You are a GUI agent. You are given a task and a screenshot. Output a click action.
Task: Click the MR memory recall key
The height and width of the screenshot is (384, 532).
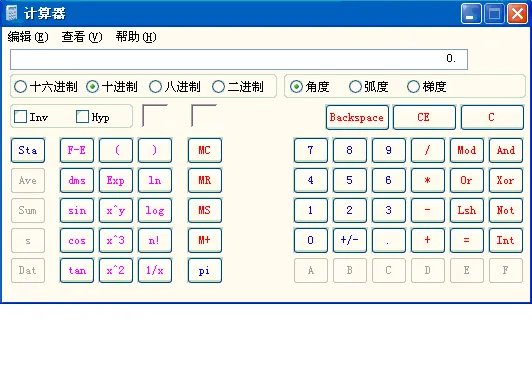pyautogui.click(x=205, y=180)
